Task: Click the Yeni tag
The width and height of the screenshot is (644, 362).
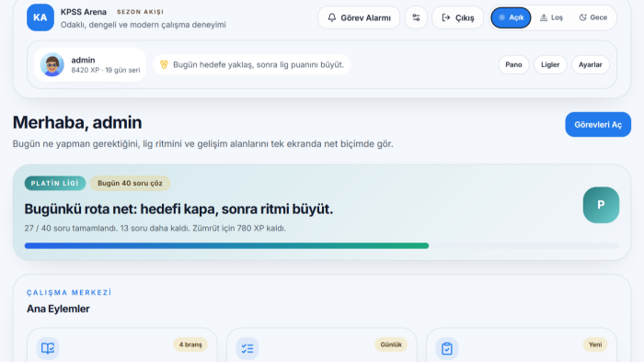Action: tap(595, 345)
